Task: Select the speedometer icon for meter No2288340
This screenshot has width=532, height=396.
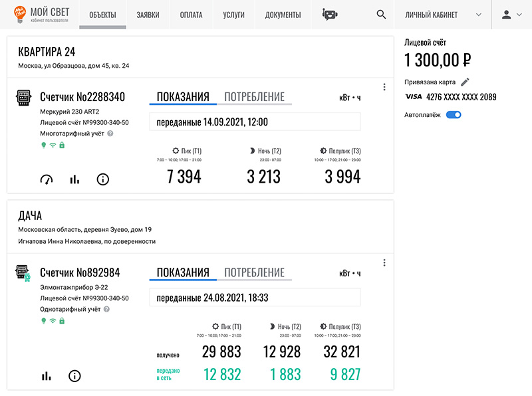Action: point(47,179)
